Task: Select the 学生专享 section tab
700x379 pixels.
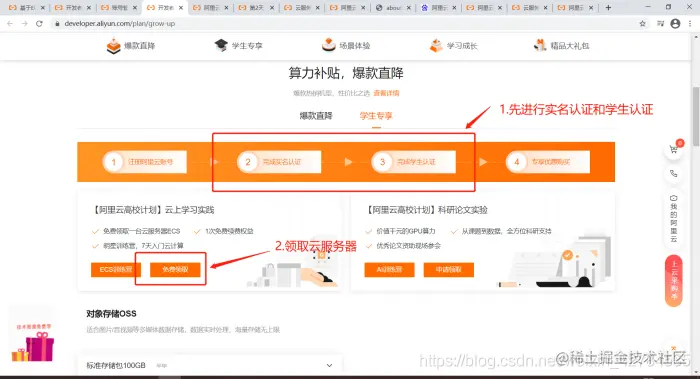Action: click(376, 116)
